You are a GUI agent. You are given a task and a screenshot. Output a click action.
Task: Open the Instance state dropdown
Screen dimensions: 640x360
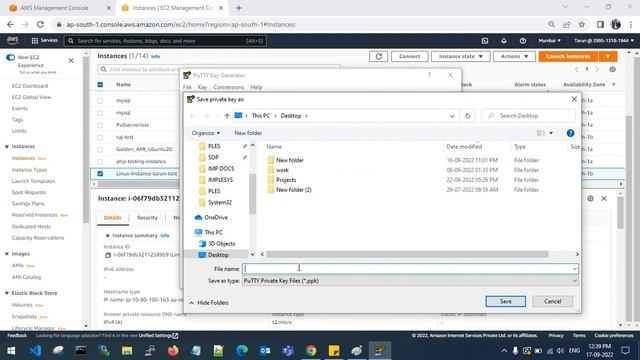[460, 56]
